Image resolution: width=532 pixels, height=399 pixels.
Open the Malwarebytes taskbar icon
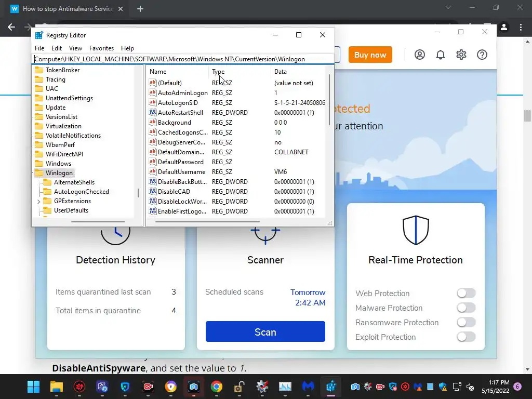[308, 387]
